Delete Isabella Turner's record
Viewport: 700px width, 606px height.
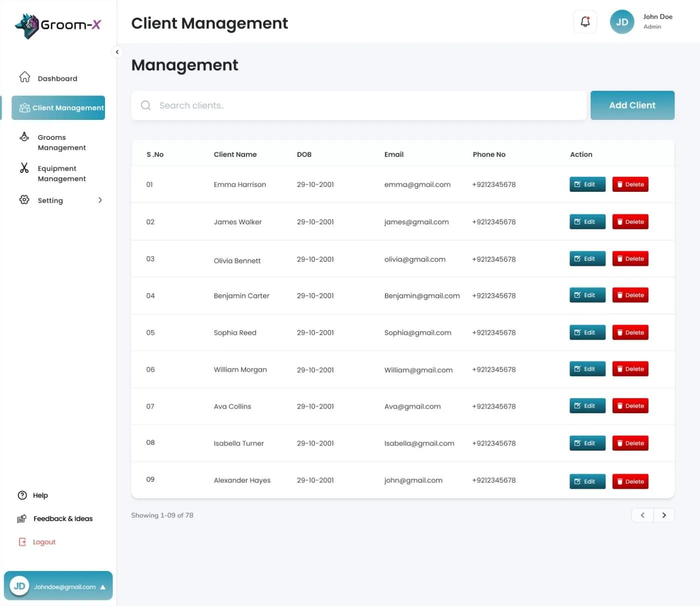pos(630,443)
